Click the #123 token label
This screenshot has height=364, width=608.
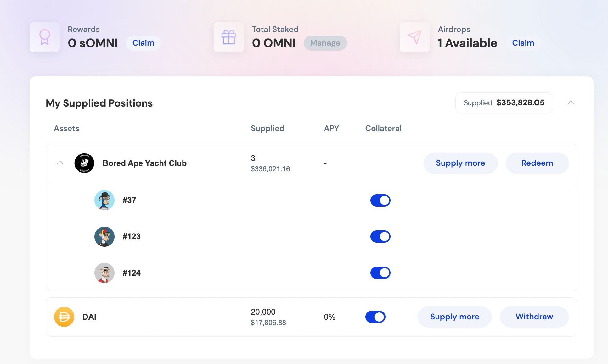coord(132,236)
